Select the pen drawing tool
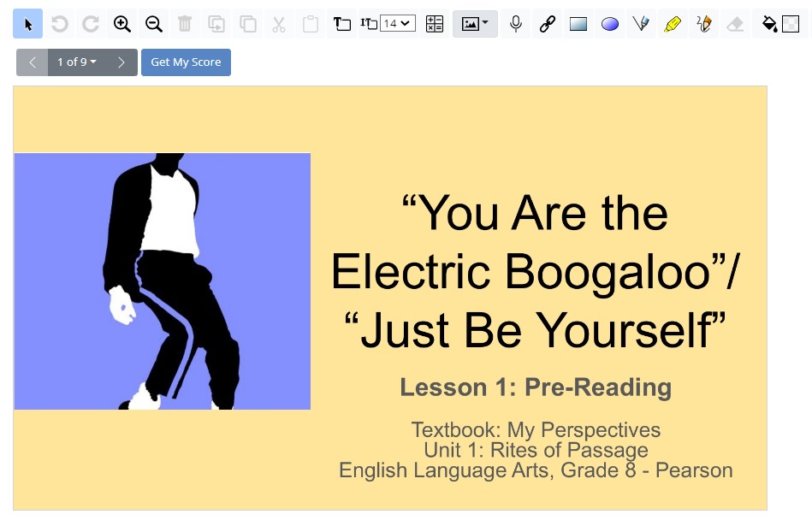The width and height of the screenshot is (812, 520). tap(641, 23)
